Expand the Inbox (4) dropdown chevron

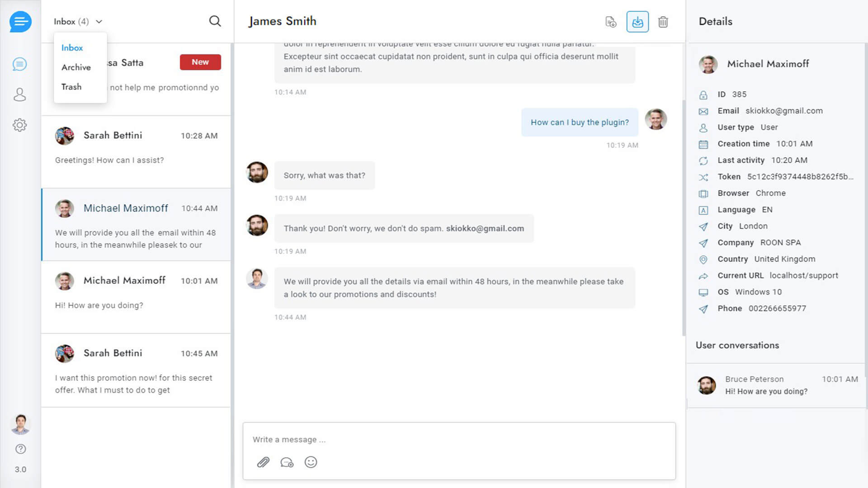pos(99,21)
